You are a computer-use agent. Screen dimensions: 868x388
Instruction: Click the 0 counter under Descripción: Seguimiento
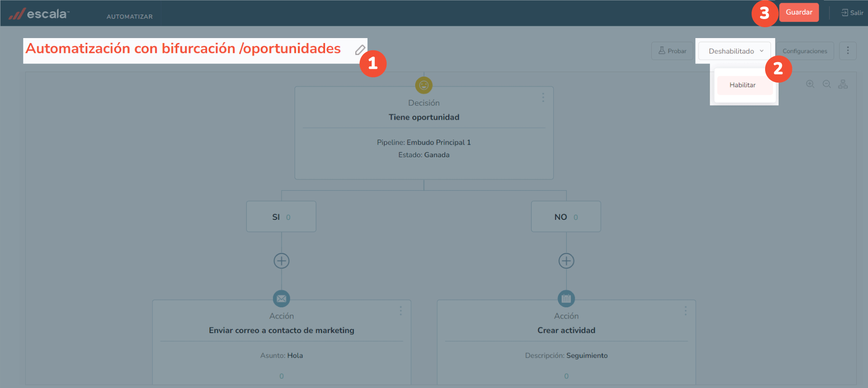click(566, 376)
